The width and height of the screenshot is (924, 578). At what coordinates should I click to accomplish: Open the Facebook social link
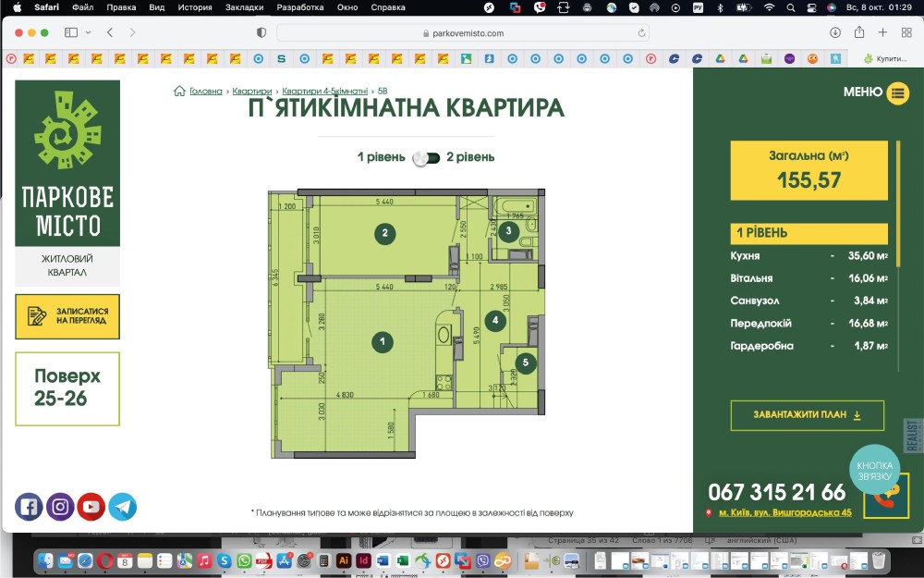coord(29,507)
